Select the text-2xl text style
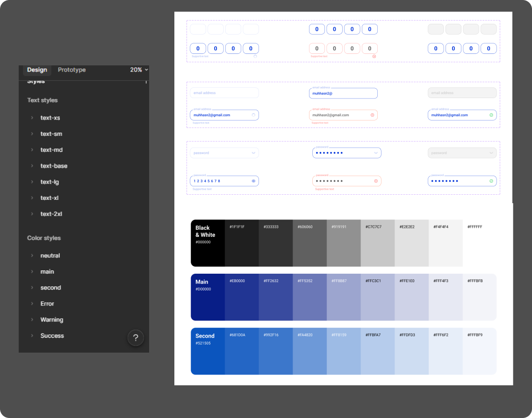Image resolution: width=532 pixels, height=418 pixels. (x=51, y=214)
